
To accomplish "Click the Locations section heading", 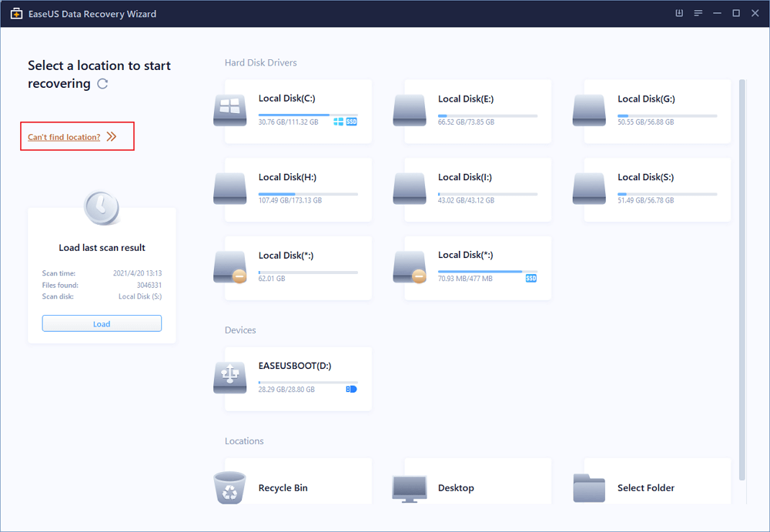I will [244, 441].
